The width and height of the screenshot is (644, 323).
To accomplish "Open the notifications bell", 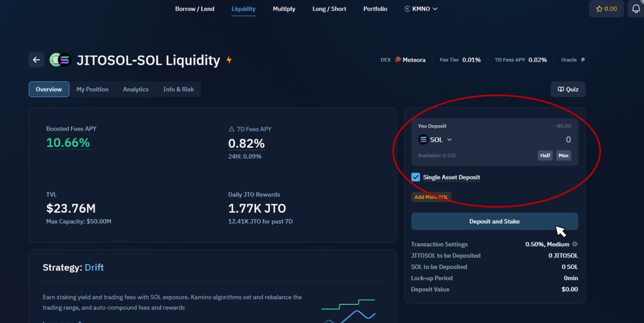I will point(636,9).
